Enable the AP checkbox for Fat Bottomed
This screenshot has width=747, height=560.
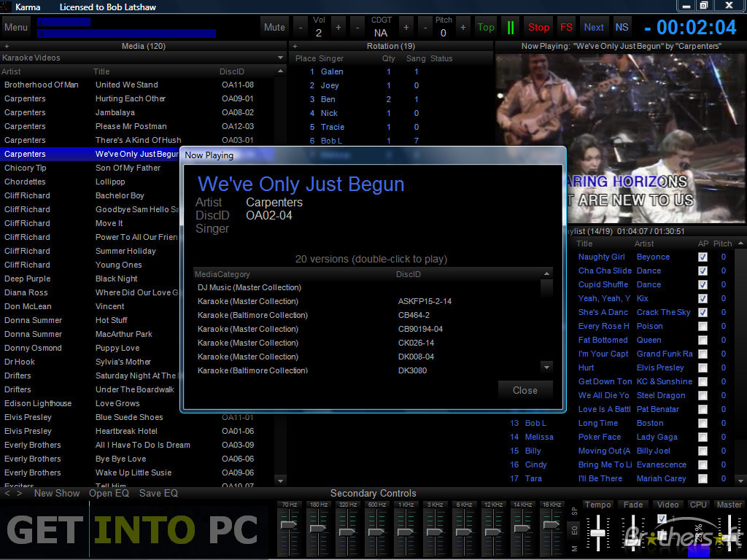[703, 340]
